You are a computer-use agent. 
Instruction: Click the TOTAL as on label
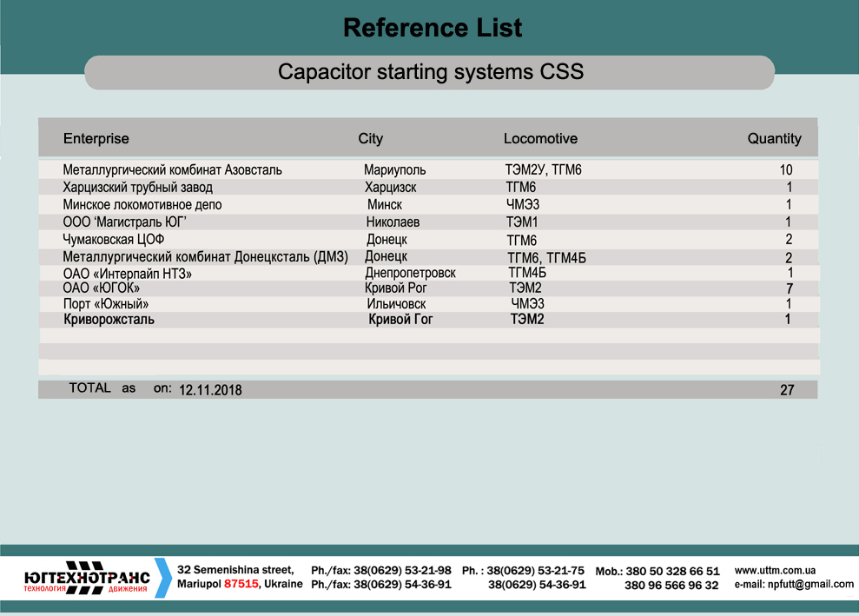120,388
